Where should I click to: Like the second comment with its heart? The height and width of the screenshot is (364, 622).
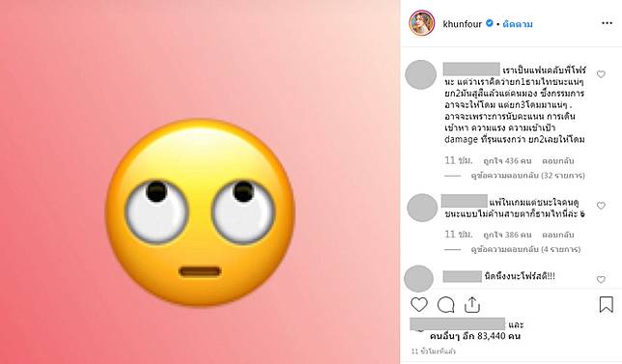point(601,206)
